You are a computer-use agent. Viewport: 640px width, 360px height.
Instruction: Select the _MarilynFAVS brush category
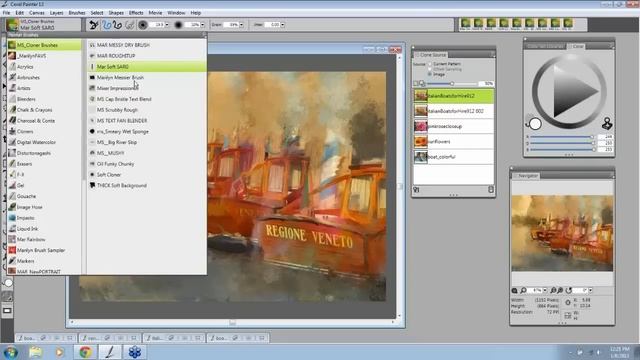[x=44, y=56]
